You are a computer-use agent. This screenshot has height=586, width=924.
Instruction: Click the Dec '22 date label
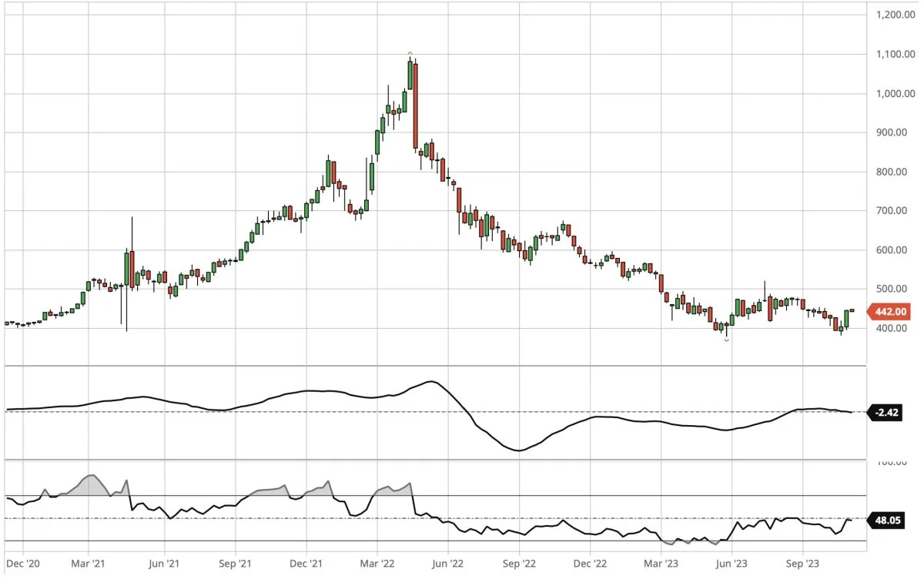[x=590, y=564]
